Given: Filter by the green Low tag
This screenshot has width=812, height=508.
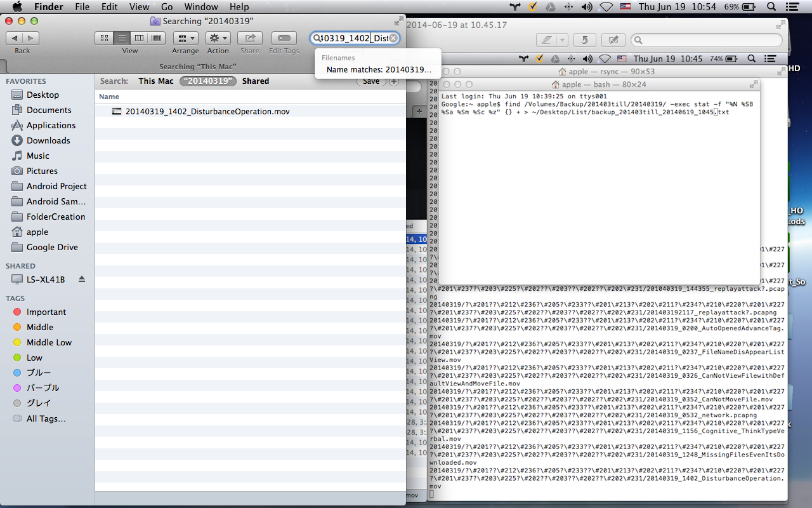Looking at the screenshot, I should tap(34, 358).
